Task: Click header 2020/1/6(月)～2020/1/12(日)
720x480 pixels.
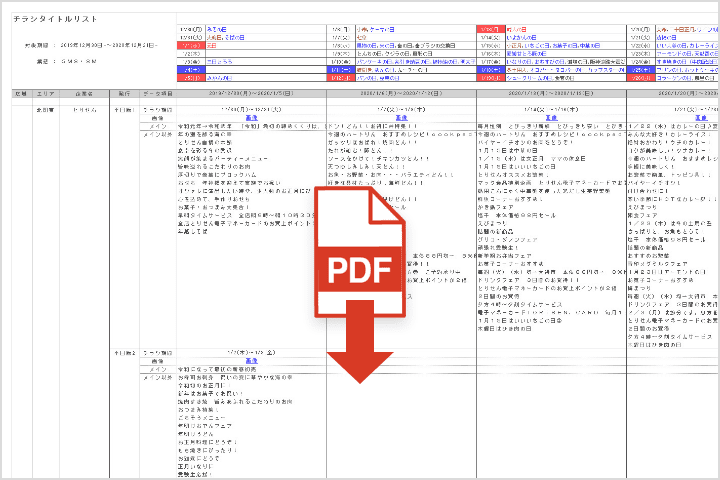Action: (401, 93)
